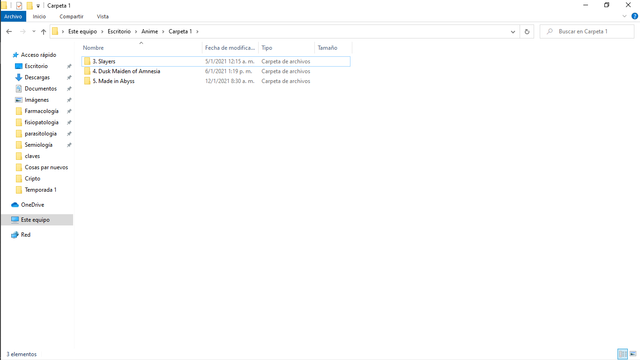Click the pin icon next to Semiología
The image size is (640, 360).
click(x=69, y=145)
